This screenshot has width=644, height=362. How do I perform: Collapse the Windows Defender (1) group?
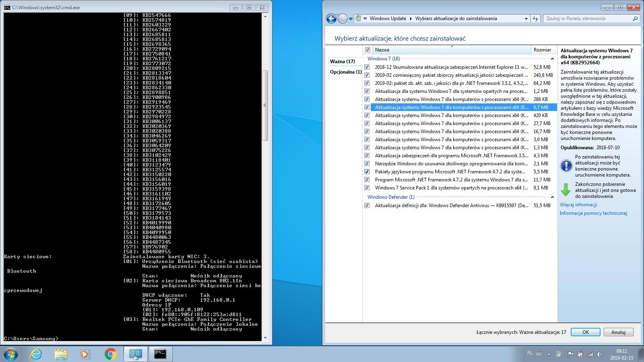click(552, 197)
